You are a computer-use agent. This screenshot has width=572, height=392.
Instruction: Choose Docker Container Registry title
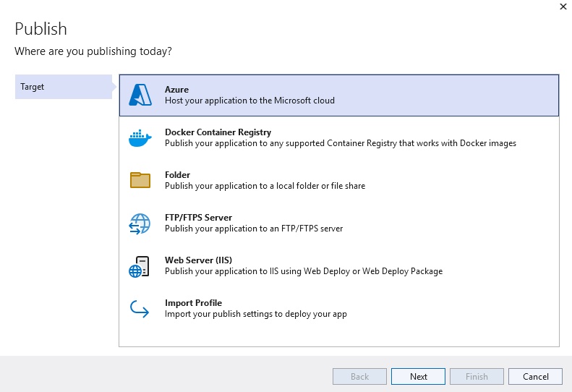pos(218,132)
